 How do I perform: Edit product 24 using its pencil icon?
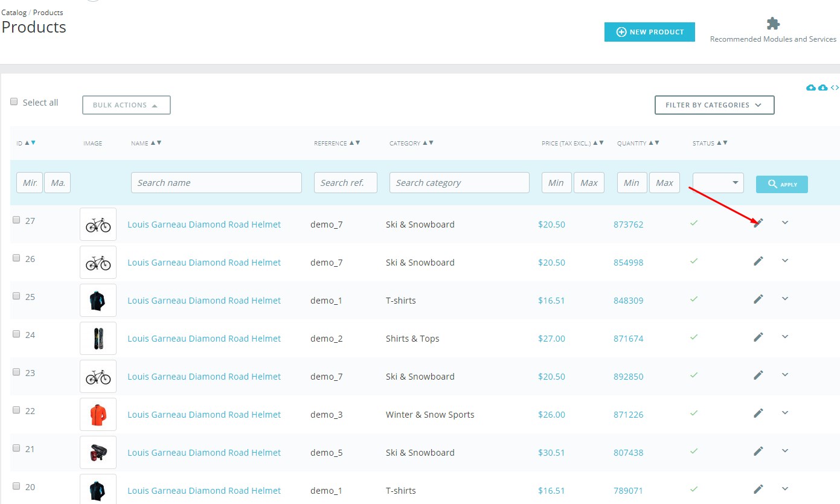tap(758, 337)
